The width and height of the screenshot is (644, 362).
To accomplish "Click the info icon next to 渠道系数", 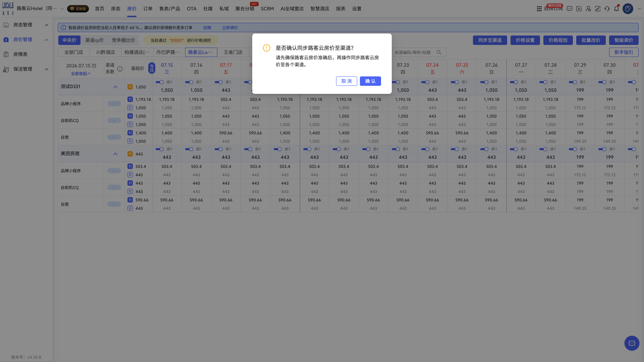I will click(120, 69).
